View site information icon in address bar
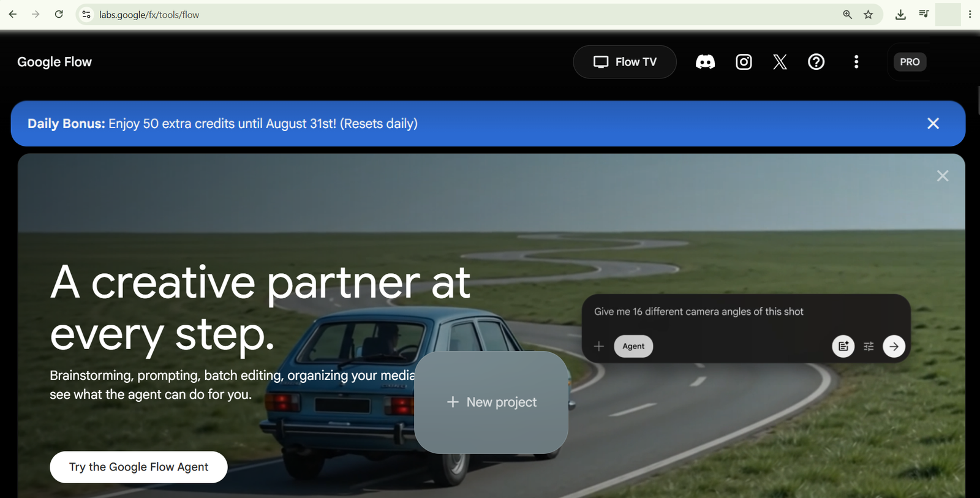The image size is (980, 498). [86, 15]
